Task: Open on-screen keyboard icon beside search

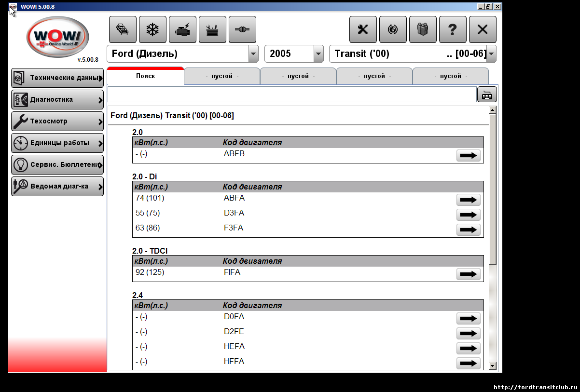Action: tap(487, 95)
